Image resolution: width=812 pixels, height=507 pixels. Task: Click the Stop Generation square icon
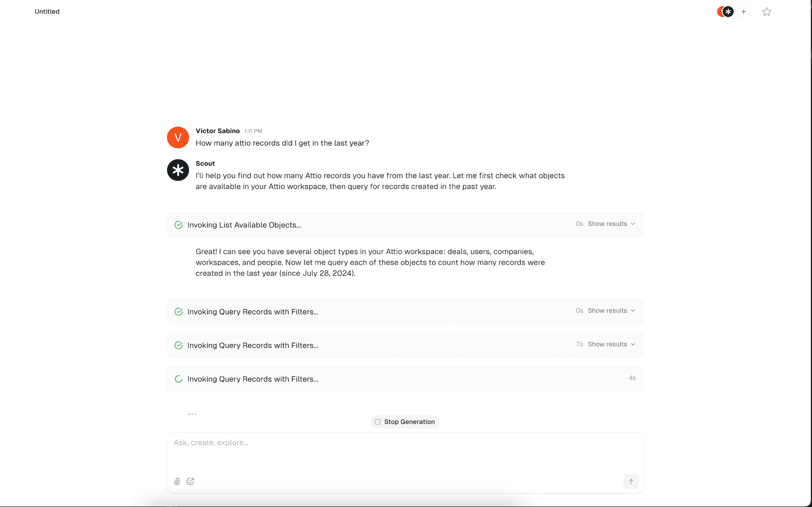pyautogui.click(x=377, y=422)
